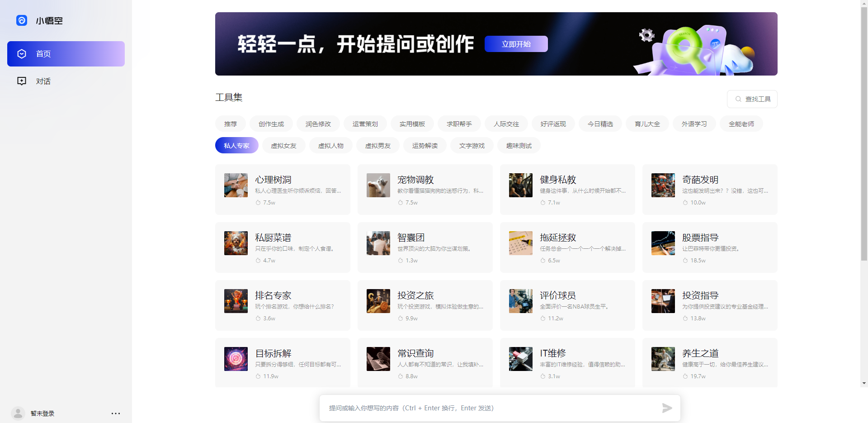Image resolution: width=868 pixels, height=423 pixels.
Task: Click the 宠物调教 card thumbnail
Action: [378, 185]
